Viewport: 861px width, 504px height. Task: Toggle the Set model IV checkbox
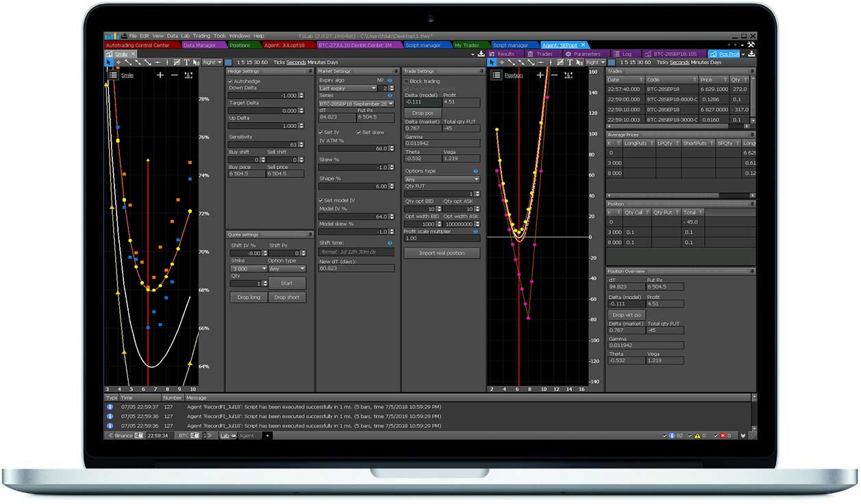[x=321, y=200]
